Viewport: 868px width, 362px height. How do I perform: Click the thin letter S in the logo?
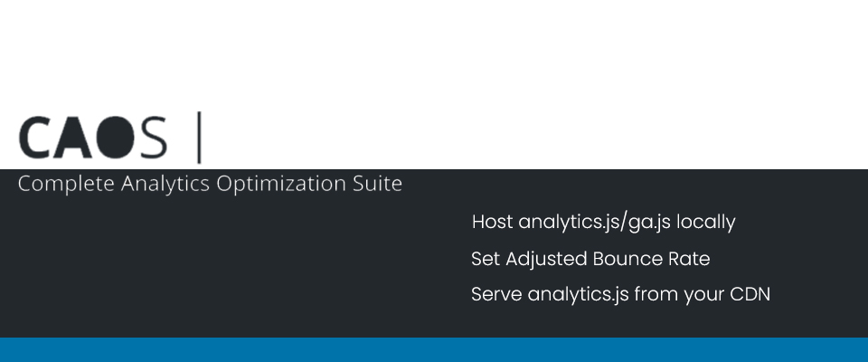[x=153, y=138]
